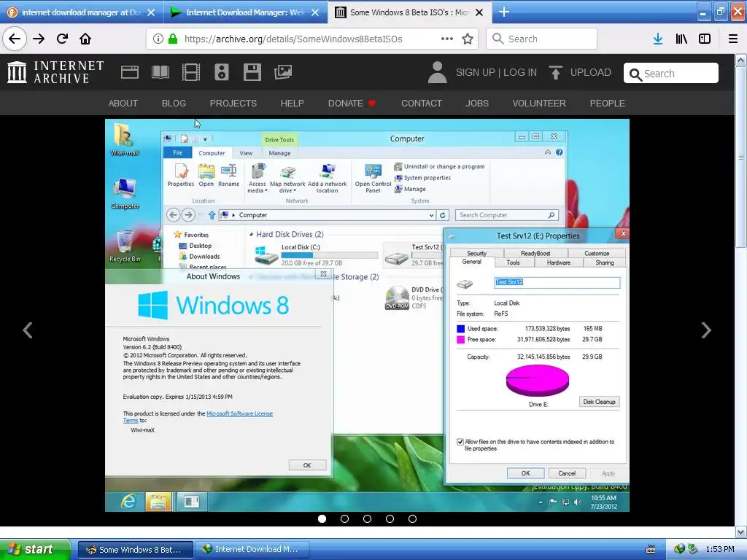Toggle the Firefox sidebar view
This screenshot has height=560, width=747.
pos(705,39)
